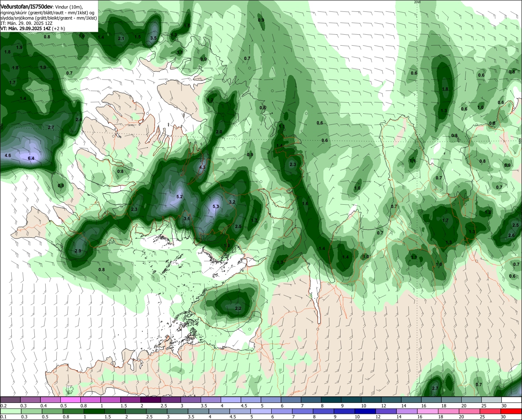
Task: Click the 20W longitude label
Action: [x=417, y=2]
